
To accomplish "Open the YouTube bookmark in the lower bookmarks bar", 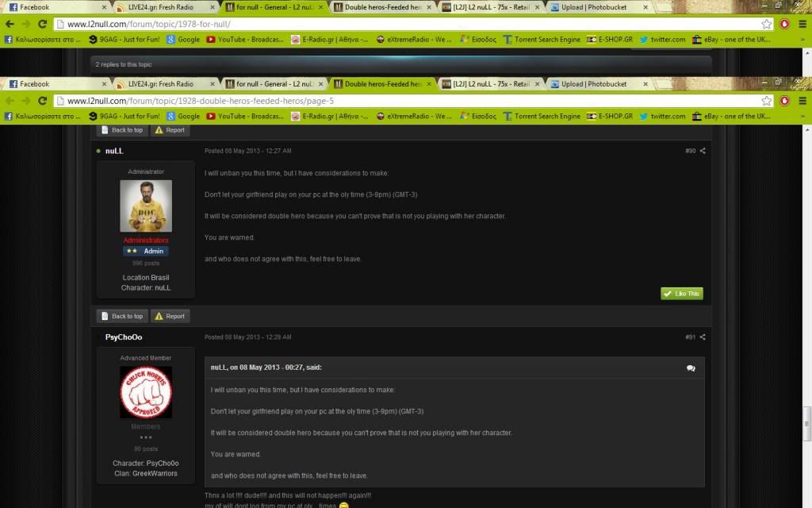I will click(244, 116).
